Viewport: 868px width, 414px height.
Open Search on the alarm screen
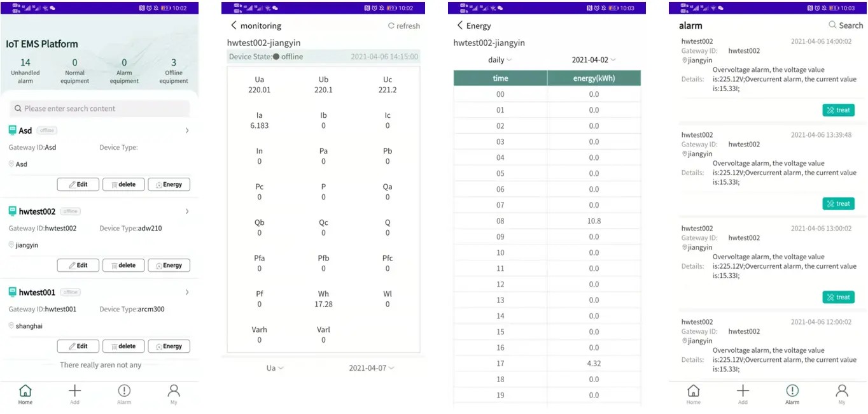click(846, 25)
